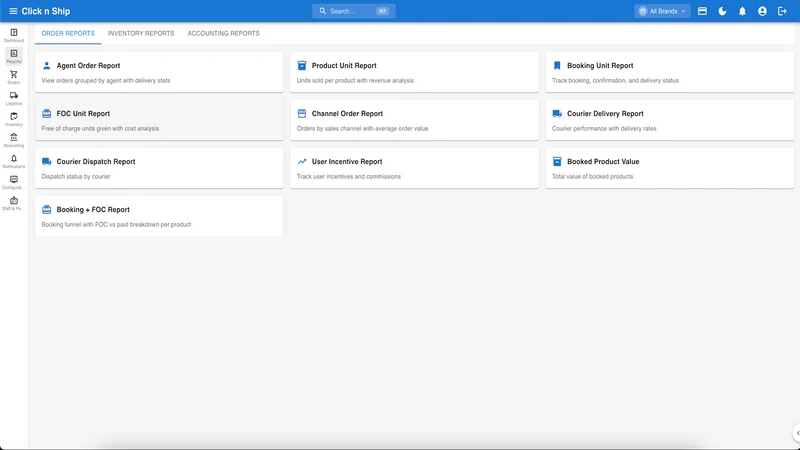This screenshot has width=800, height=450.
Task: Open the Staff sidebar item
Action: (x=14, y=203)
